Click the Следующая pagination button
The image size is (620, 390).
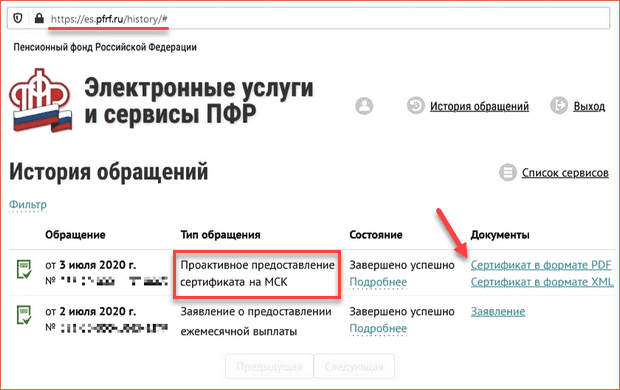[x=354, y=367]
